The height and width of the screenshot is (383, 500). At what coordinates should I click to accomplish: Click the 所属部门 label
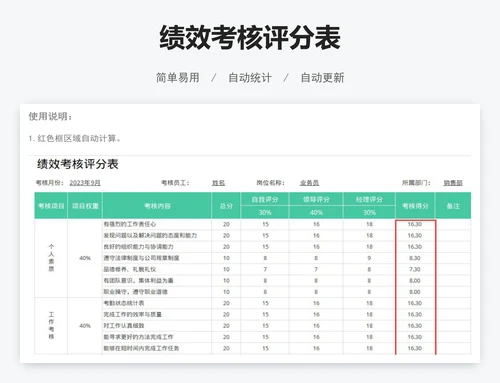tap(416, 183)
